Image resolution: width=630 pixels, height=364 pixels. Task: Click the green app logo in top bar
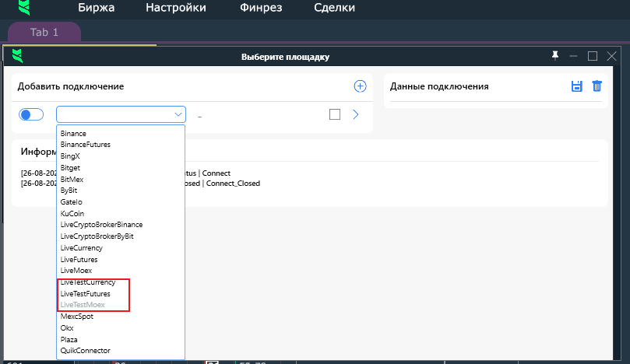click(x=24, y=7)
